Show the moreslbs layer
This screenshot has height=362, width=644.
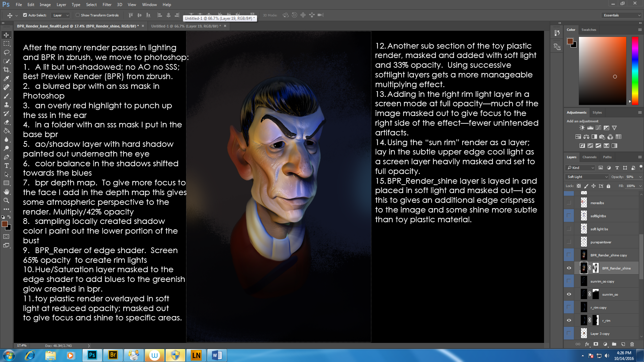pos(569,203)
